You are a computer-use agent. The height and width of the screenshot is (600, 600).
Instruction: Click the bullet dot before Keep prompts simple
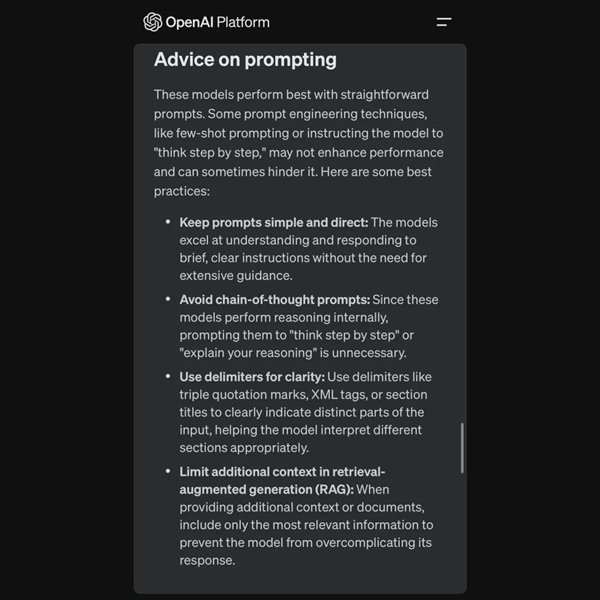(x=168, y=222)
